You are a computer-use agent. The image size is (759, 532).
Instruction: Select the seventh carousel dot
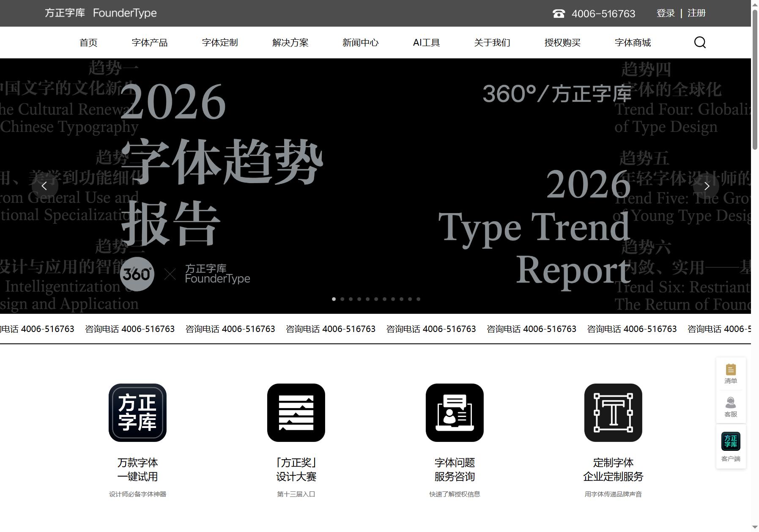point(384,299)
